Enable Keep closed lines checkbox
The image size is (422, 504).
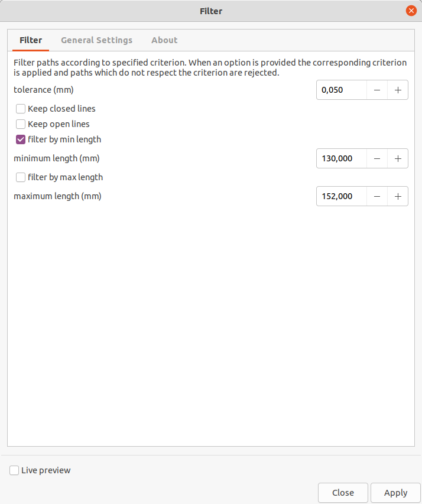[21, 109]
